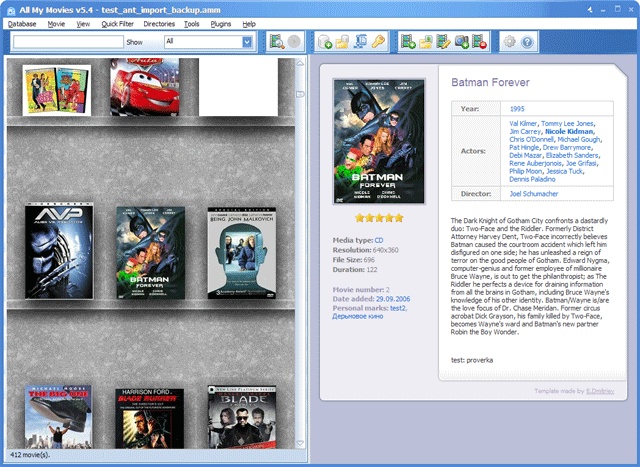
Task: Click the open database folder icon
Action: [x=342, y=42]
